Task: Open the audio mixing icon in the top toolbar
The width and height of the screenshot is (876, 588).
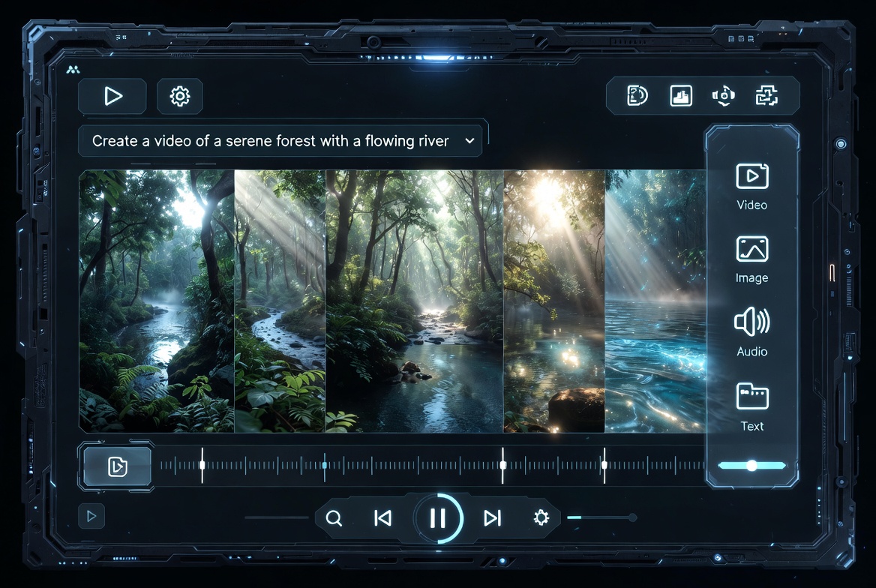Action: [723, 95]
